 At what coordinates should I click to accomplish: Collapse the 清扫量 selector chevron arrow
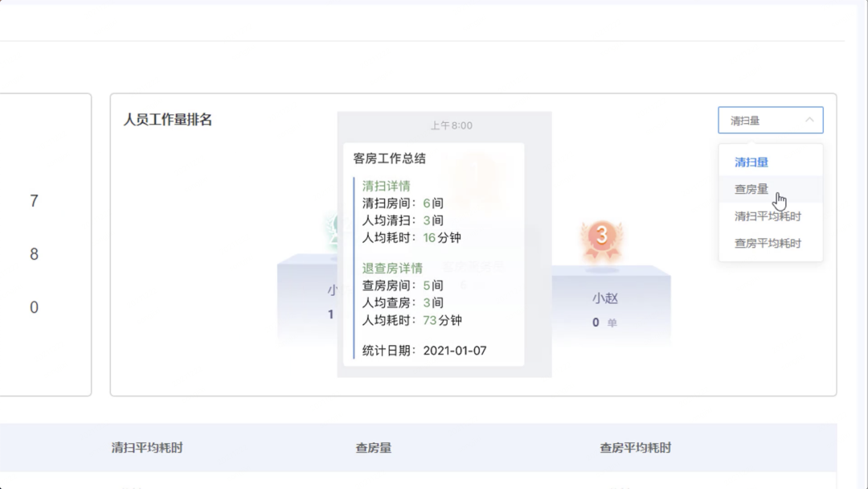point(812,120)
